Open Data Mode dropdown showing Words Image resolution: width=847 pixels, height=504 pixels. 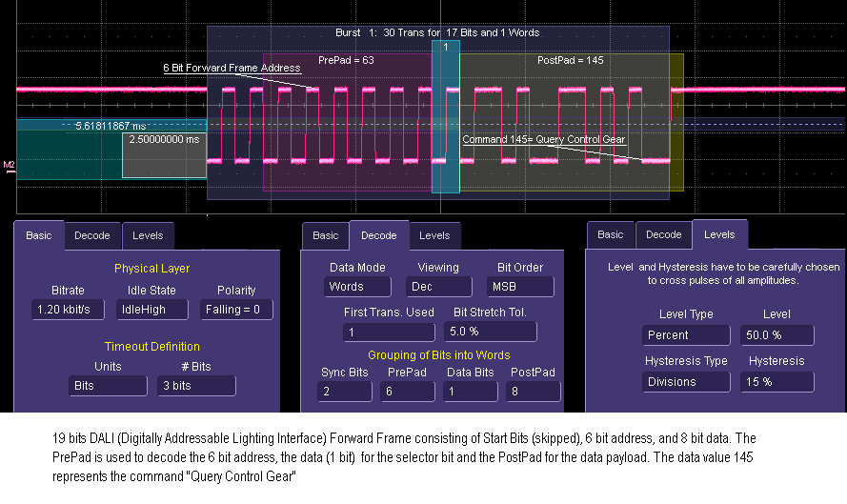(x=357, y=287)
